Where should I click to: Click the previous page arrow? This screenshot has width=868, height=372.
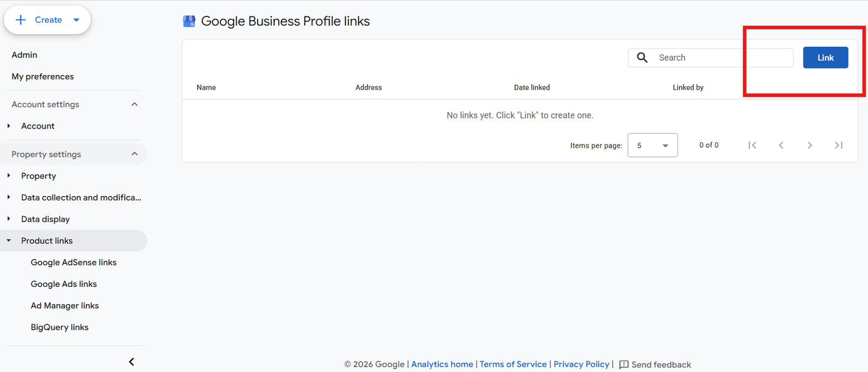click(x=781, y=145)
